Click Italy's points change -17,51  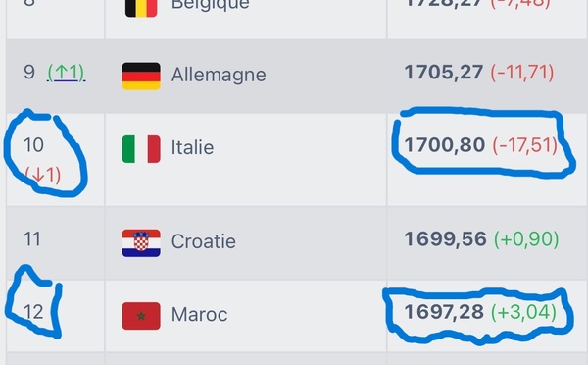coord(525,145)
